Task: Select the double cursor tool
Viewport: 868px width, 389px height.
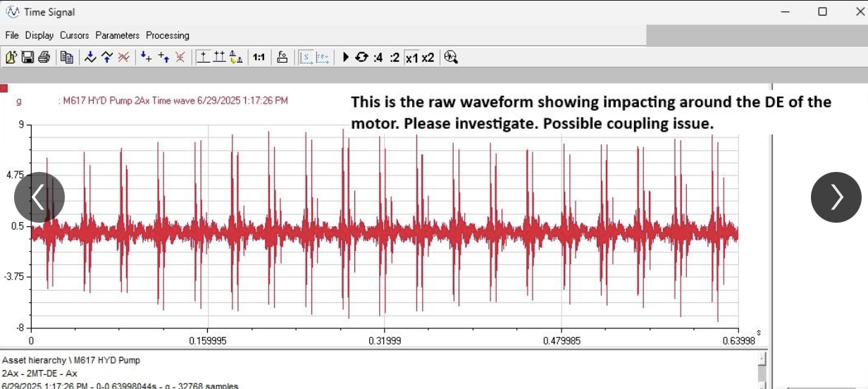Action: click(219, 57)
